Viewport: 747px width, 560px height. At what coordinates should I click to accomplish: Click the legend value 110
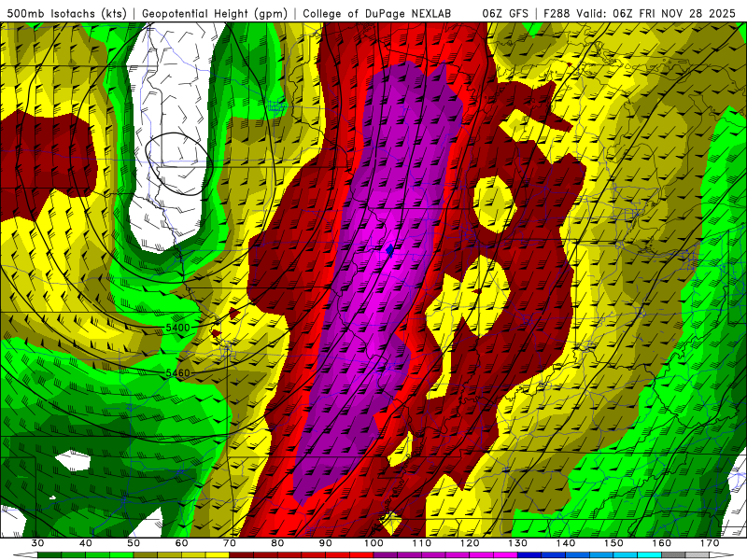pyautogui.click(x=422, y=543)
